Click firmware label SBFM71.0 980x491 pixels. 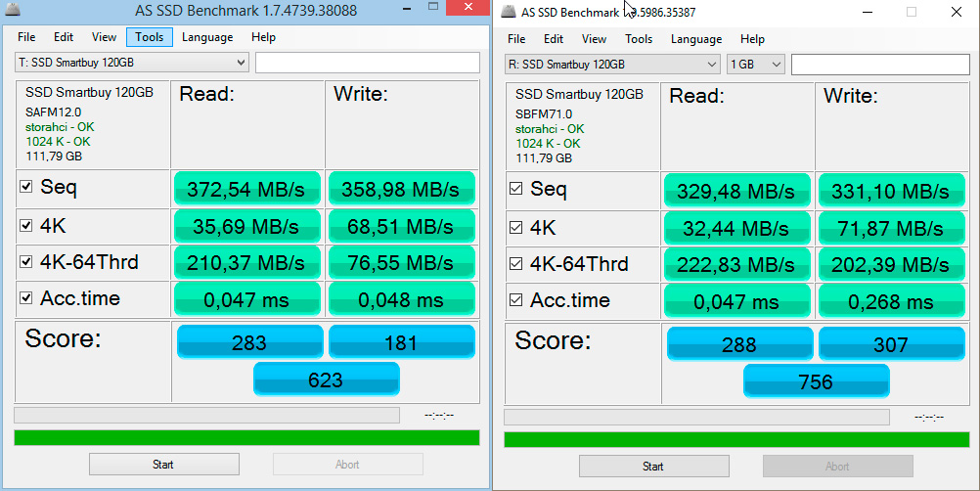[544, 114]
